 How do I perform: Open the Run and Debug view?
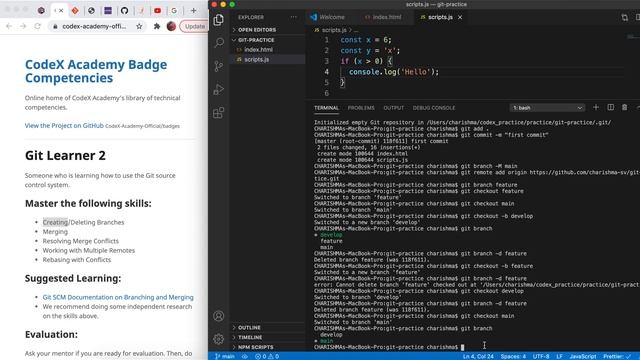[219, 89]
